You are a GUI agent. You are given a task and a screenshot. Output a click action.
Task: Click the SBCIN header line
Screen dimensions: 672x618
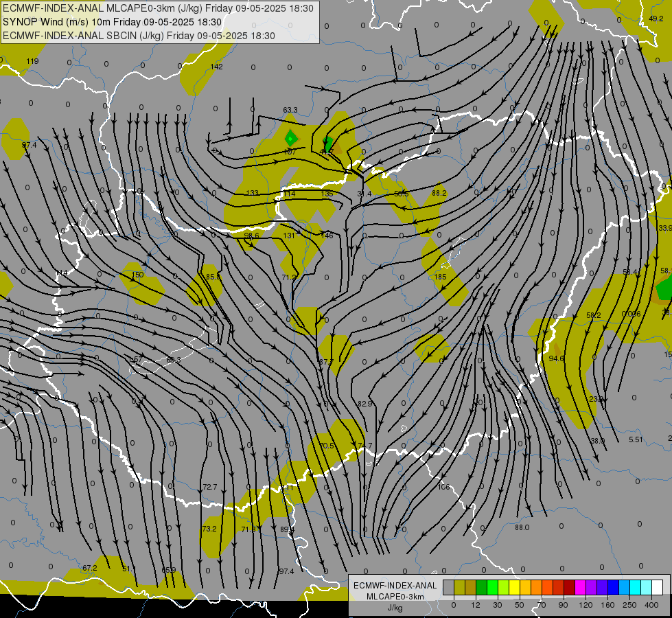point(139,36)
